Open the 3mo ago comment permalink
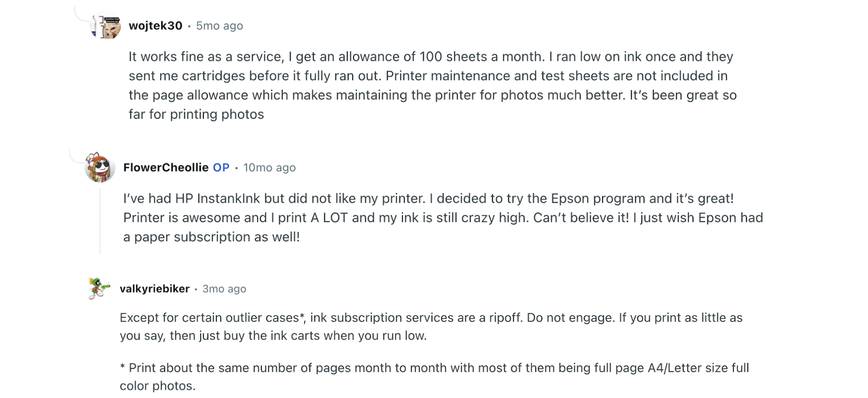868x398 pixels. [224, 289]
